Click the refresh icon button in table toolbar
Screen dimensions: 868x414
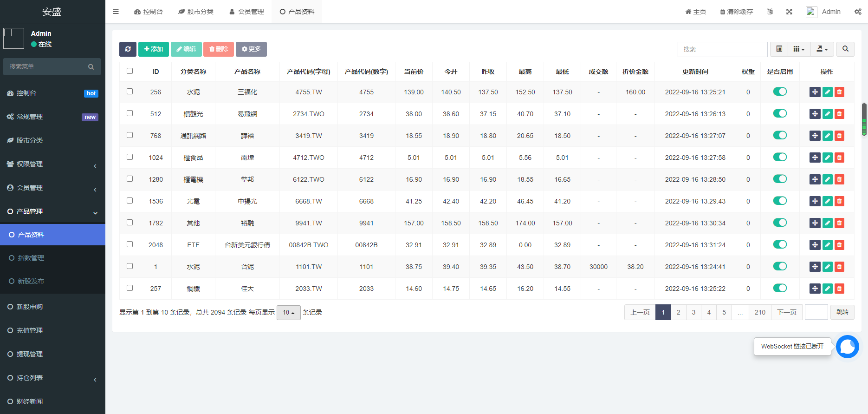tap(128, 49)
